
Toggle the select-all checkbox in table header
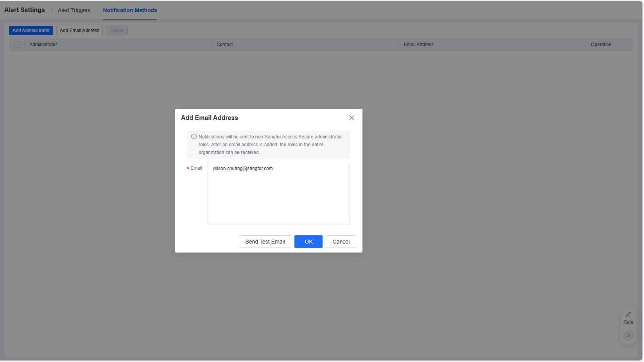click(x=17, y=45)
